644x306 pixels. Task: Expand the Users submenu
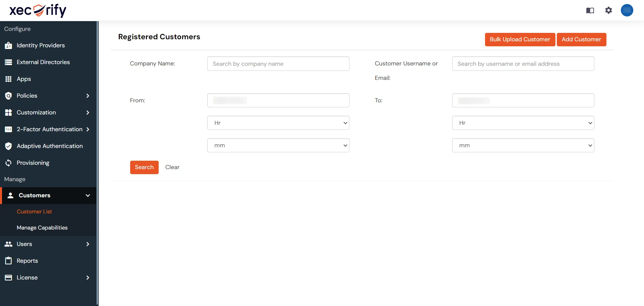pyautogui.click(x=88, y=244)
